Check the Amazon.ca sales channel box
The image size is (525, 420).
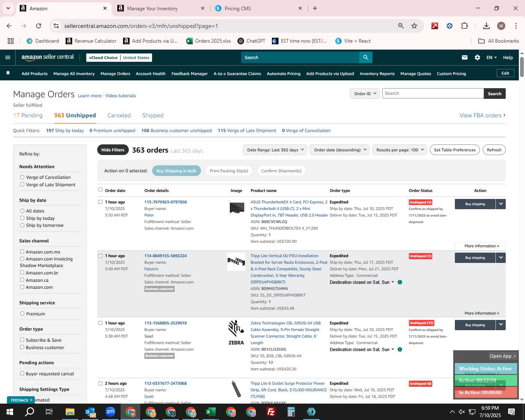click(x=22, y=280)
